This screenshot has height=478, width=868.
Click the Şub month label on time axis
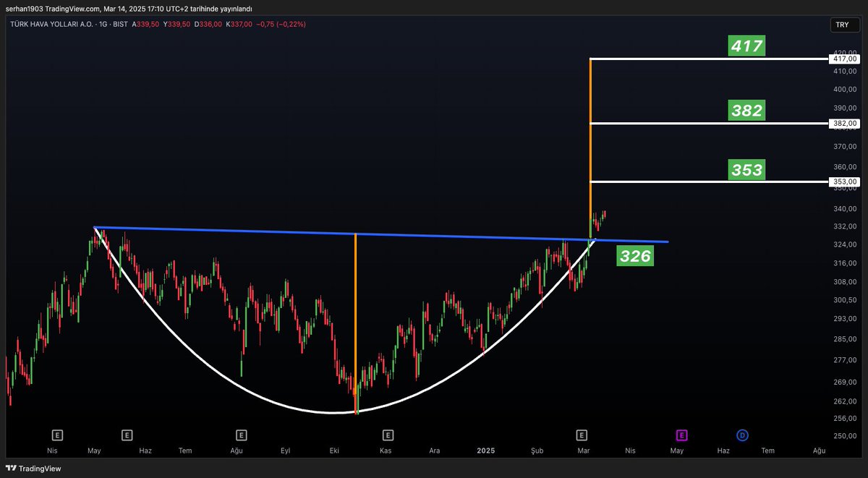coord(537,451)
